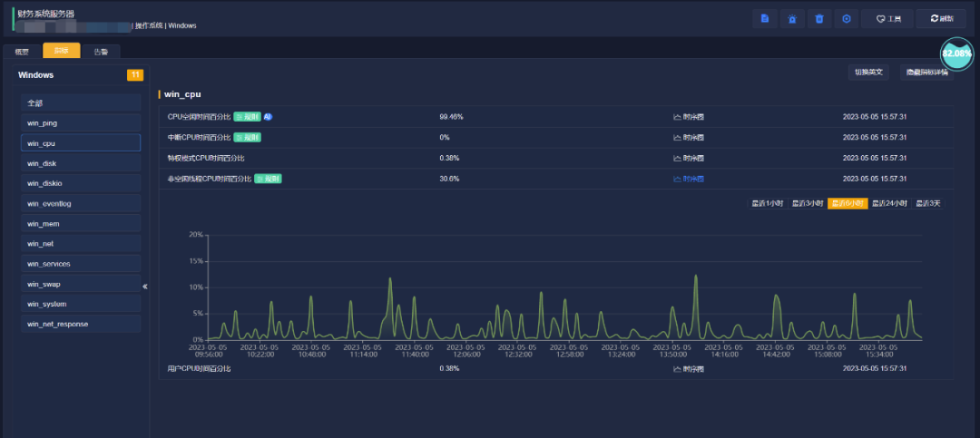This screenshot has width=980, height=438.
Task: Click the 特权模式CPU时间百分比 metric name
Action: (206, 158)
